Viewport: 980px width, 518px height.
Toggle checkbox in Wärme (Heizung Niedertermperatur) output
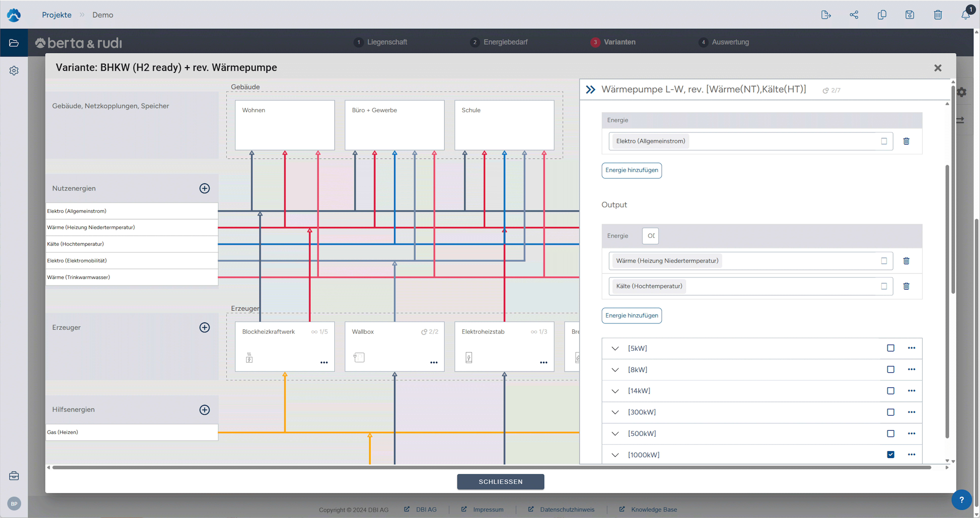(x=884, y=261)
